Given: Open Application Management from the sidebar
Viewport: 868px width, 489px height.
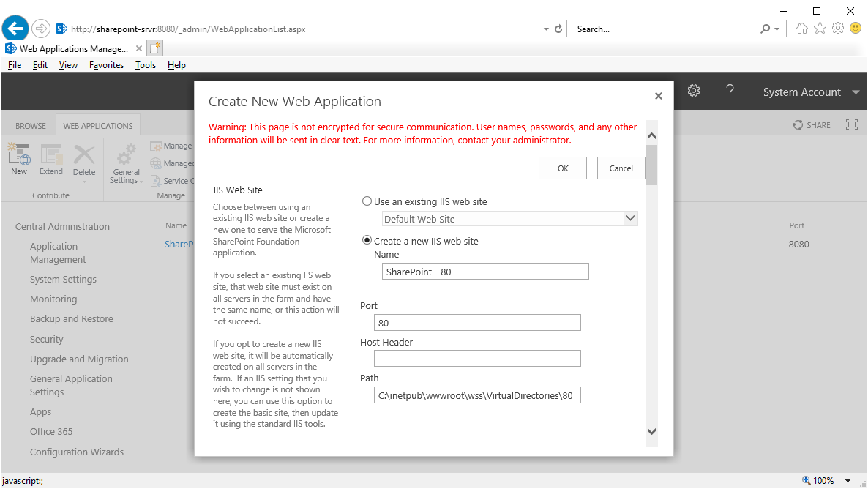Looking at the screenshot, I should (x=58, y=253).
